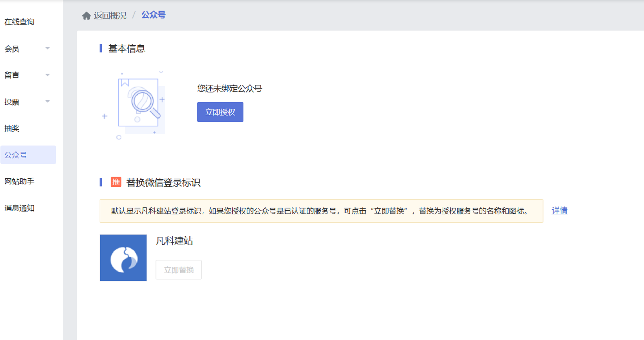Click the 会员 sidebar label
This screenshot has width=644, height=340.
[12, 49]
